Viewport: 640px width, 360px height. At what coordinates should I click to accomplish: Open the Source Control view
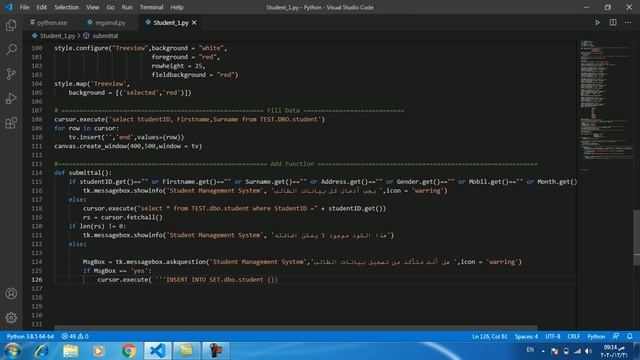11,74
